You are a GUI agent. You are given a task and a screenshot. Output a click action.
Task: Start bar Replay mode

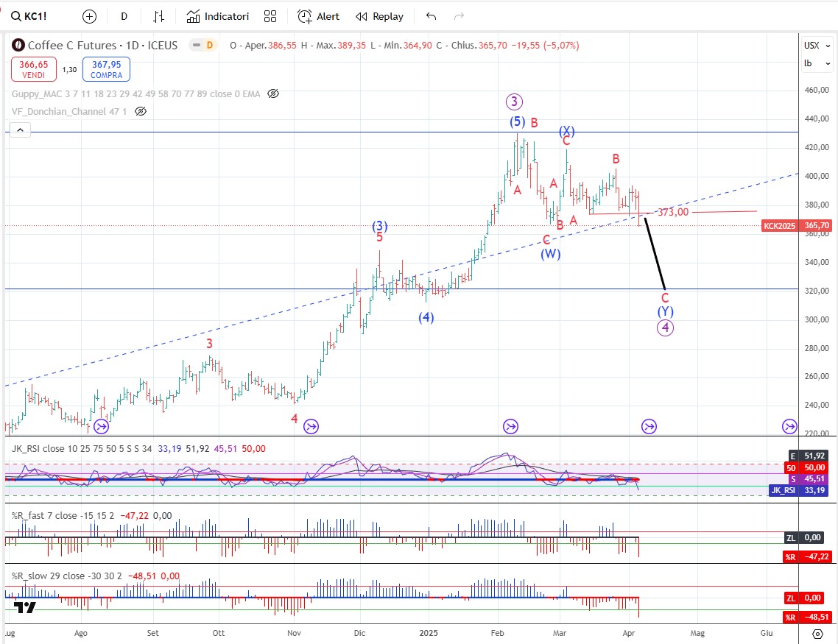coord(379,16)
